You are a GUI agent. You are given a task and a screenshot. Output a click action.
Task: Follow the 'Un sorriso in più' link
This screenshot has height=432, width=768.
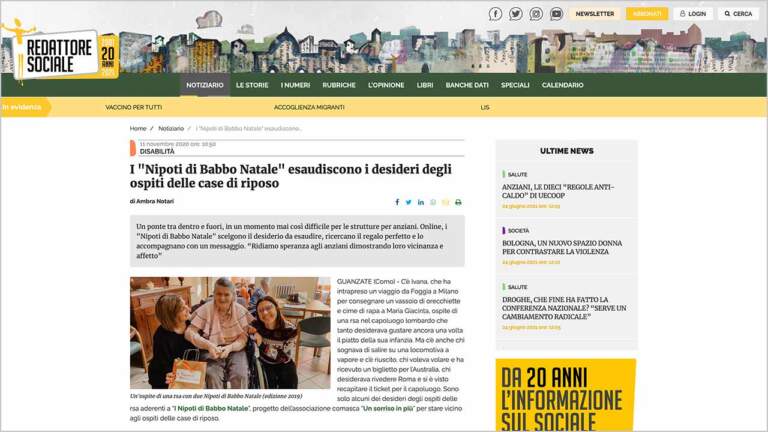(x=388, y=408)
